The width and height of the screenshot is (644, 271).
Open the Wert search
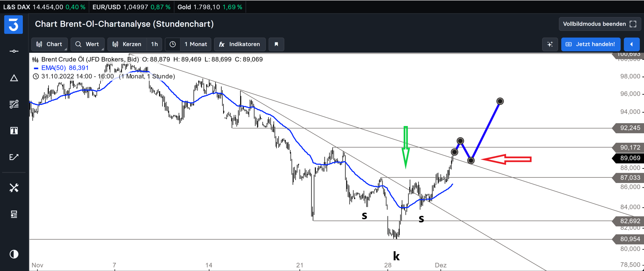pyautogui.click(x=87, y=44)
